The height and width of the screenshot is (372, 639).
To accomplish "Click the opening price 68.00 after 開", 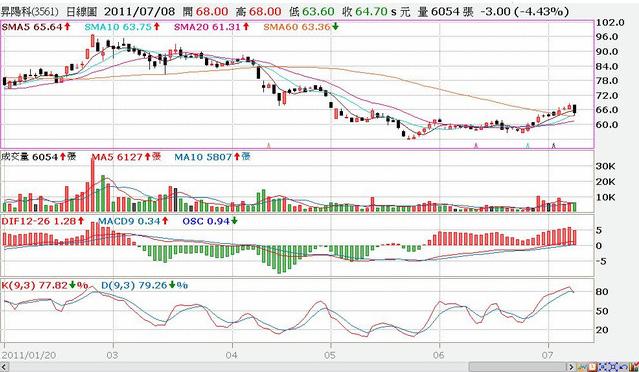I will pyautogui.click(x=212, y=11).
